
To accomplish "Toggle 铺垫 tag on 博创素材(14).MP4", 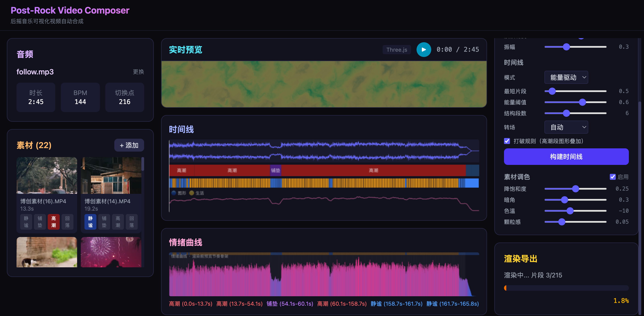I will tap(104, 222).
